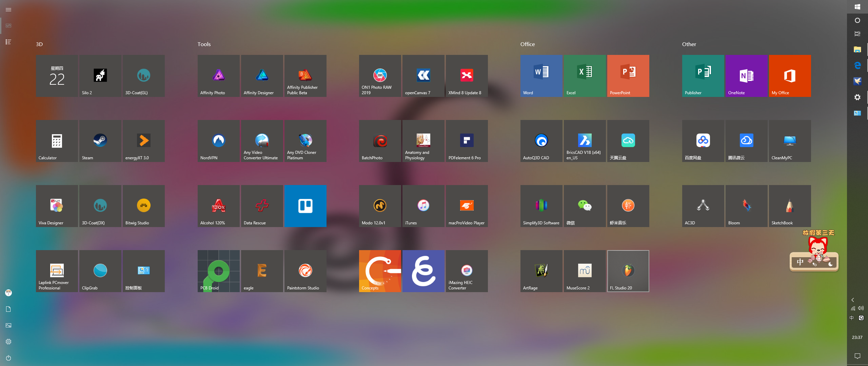Image resolution: width=868 pixels, height=366 pixels.
Task: Launch 3D-Coat(GL) tile
Action: (143, 76)
